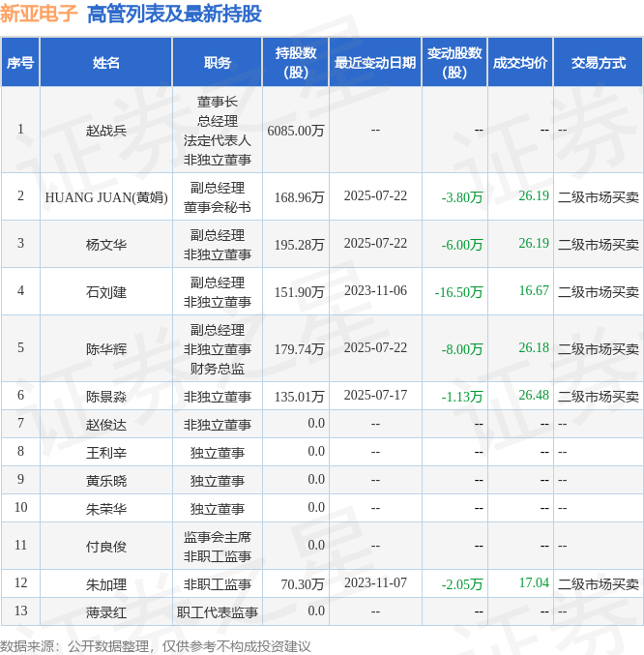The height and width of the screenshot is (655, 644).
Task: Click the change amount -16.50万
Action: [x=458, y=292]
